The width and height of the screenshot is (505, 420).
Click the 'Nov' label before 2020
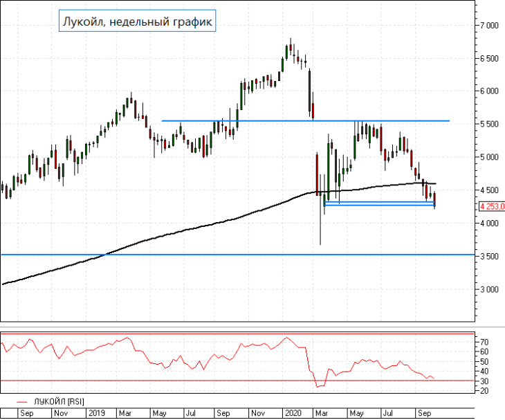(x=257, y=413)
